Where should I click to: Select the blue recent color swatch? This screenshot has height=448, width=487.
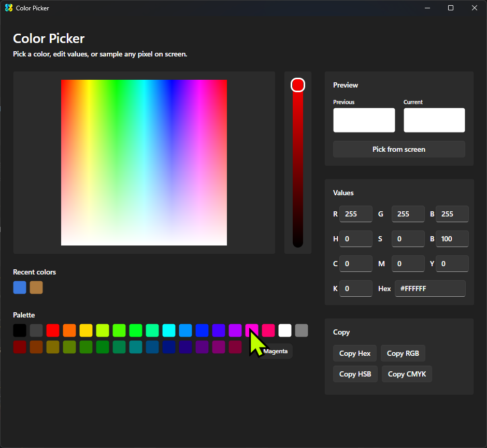pos(20,287)
